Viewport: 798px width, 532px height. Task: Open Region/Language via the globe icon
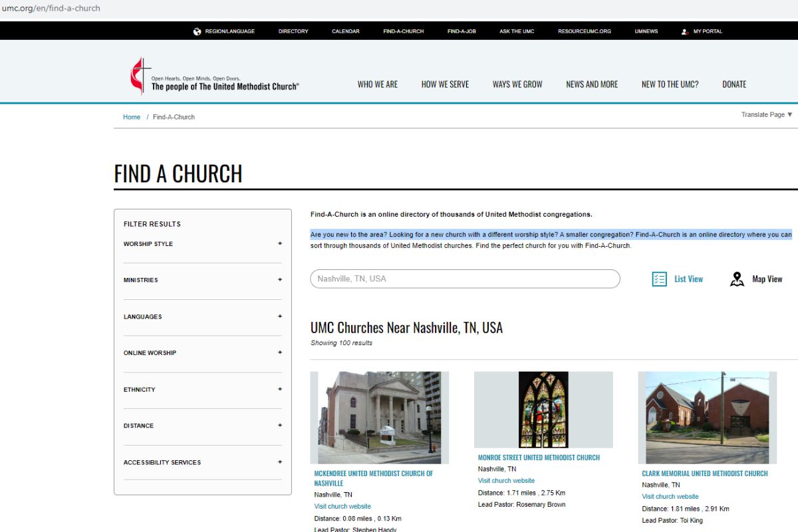[x=196, y=31]
